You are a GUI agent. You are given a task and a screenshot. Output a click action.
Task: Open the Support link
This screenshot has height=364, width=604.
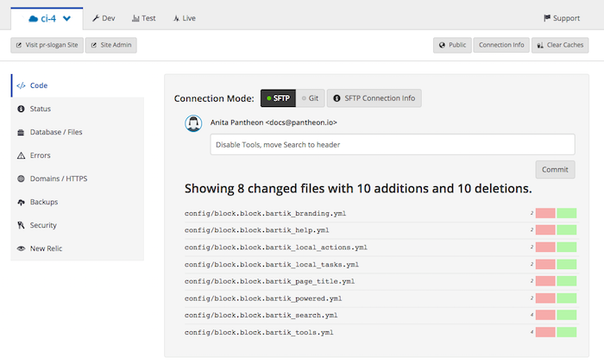pos(562,18)
